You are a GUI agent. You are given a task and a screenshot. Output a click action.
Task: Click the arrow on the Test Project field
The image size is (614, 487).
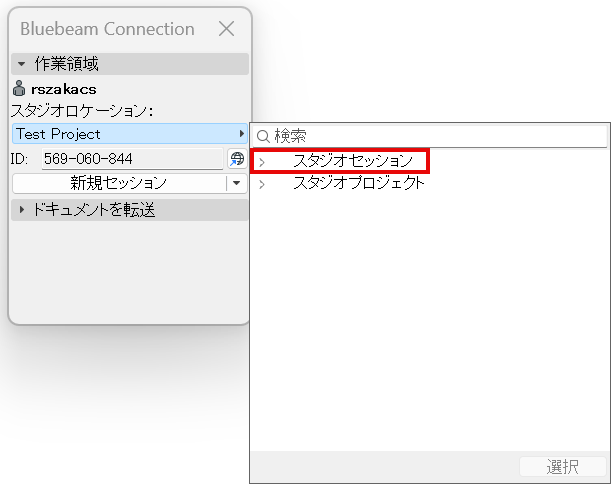[242, 134]
